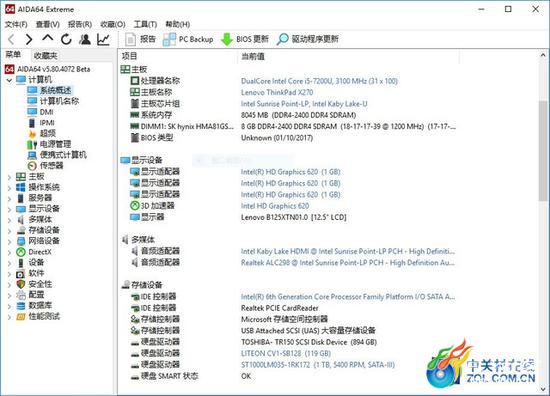
Task: Click 驱动程序更新 toolbar button
Action: coord(308,39)
